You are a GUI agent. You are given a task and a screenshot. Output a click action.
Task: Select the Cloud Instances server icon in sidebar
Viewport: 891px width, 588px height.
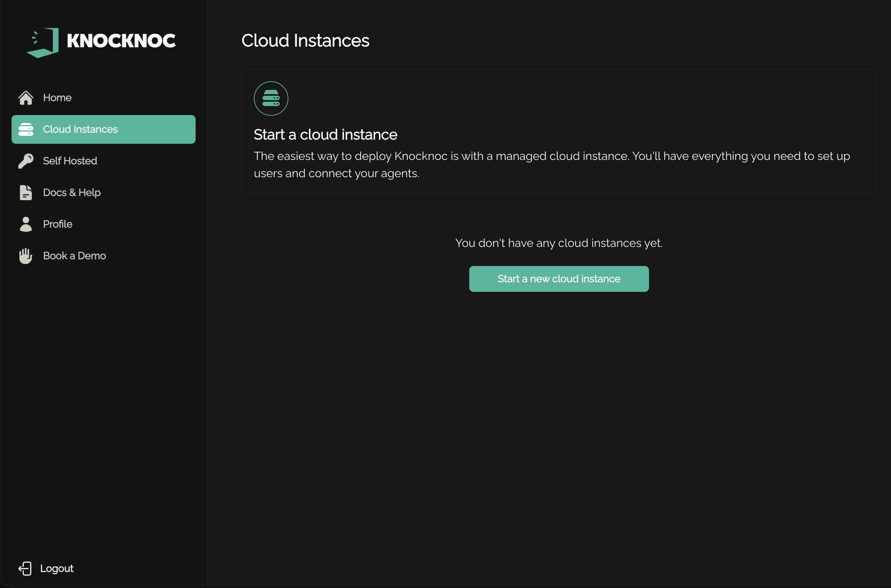(x=26, y=129)
